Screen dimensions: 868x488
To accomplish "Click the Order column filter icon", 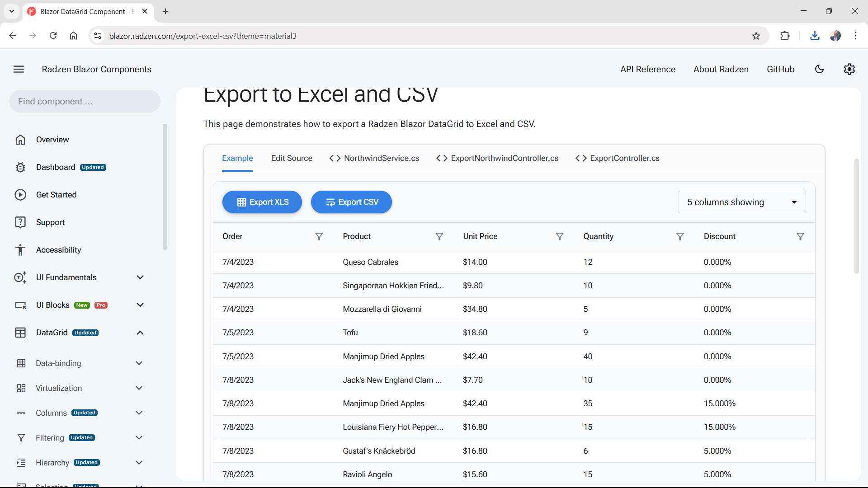I will [319, 236].
